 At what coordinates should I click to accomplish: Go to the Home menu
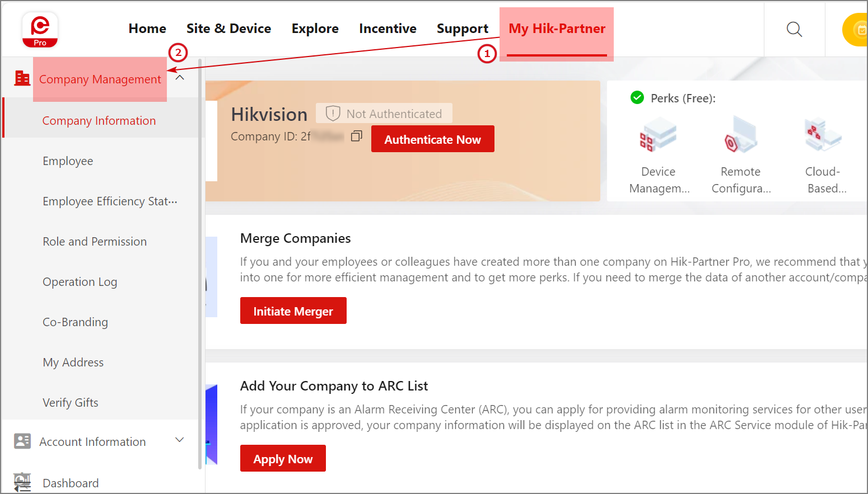tap(147, 29)
